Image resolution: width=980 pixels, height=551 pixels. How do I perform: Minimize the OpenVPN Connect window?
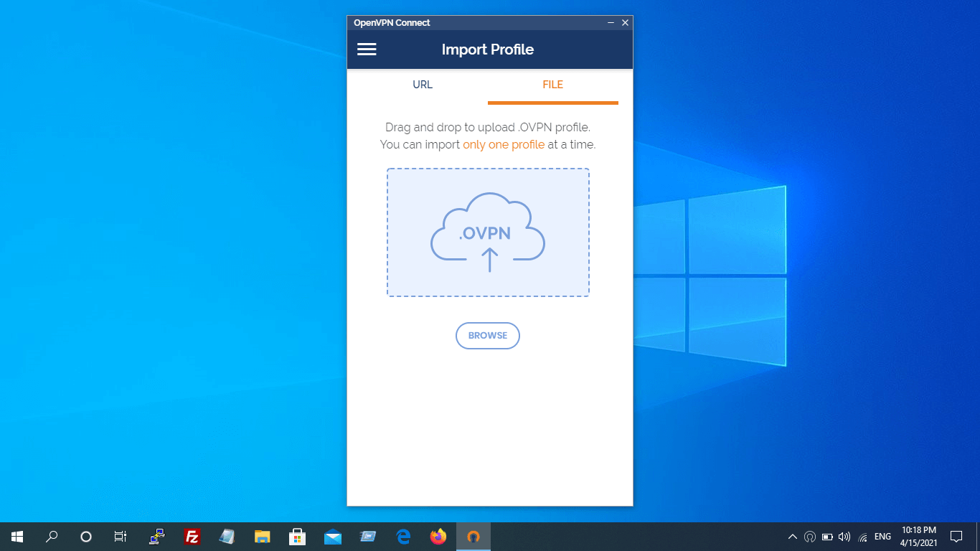611,23
